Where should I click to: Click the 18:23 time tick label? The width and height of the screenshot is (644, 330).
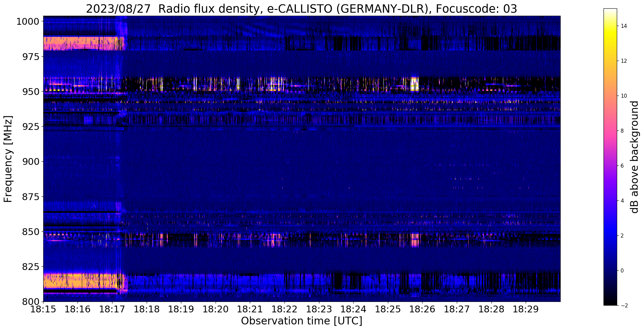click(x=319, y=309)
